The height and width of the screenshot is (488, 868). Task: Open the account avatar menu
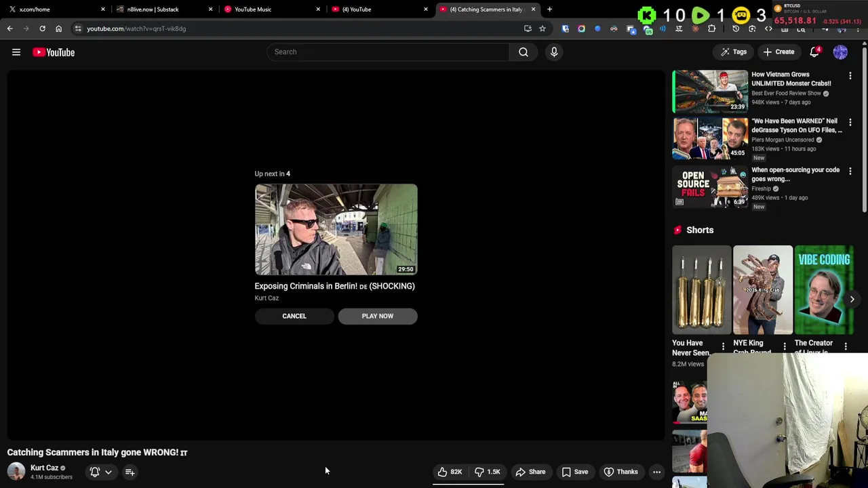click(x=840, y=52)
